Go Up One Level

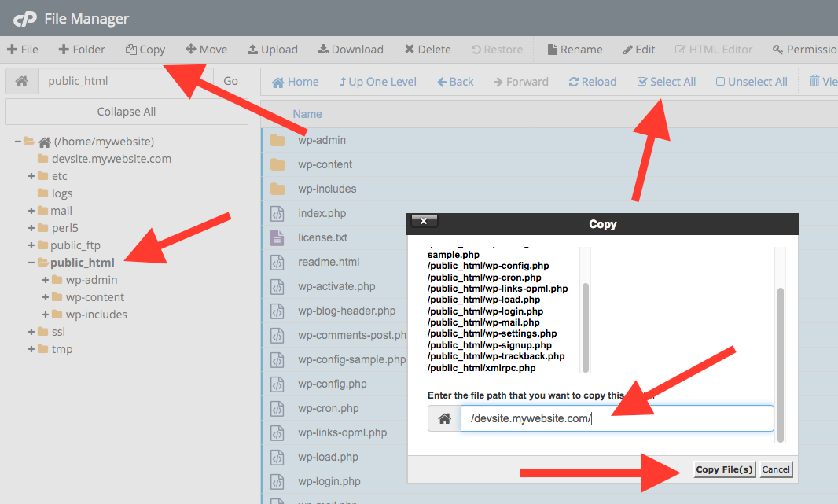(x=377, y=82)
